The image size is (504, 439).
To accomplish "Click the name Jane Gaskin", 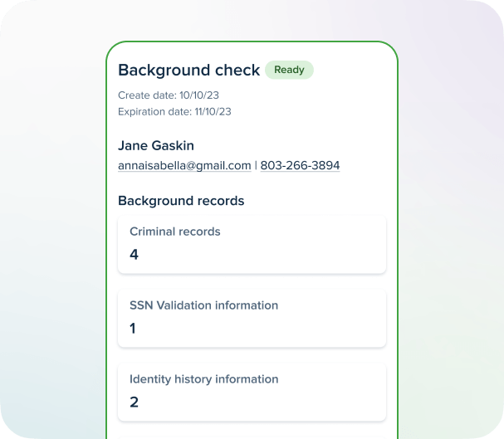I will coord(156,145).
